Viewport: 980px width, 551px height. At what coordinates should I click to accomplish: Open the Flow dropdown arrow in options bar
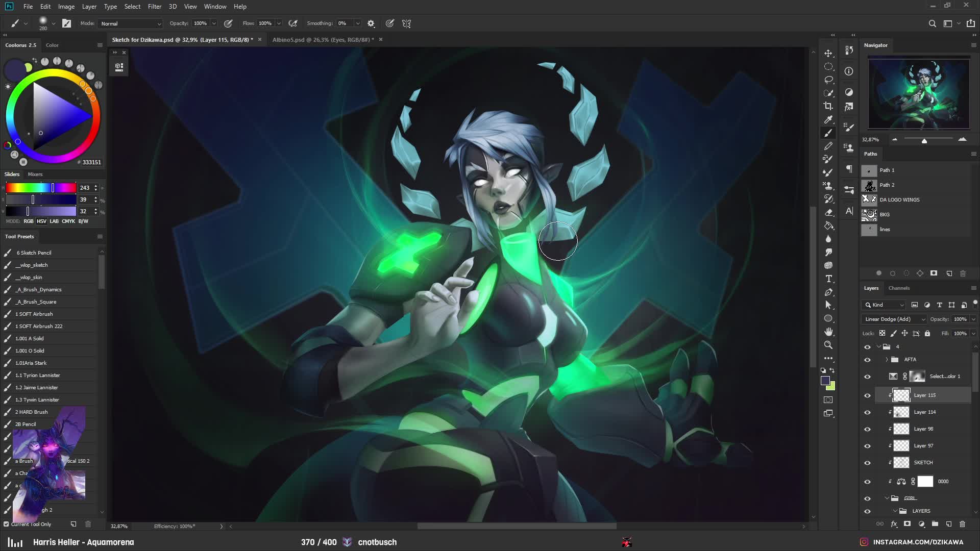(x=279, y=23)
